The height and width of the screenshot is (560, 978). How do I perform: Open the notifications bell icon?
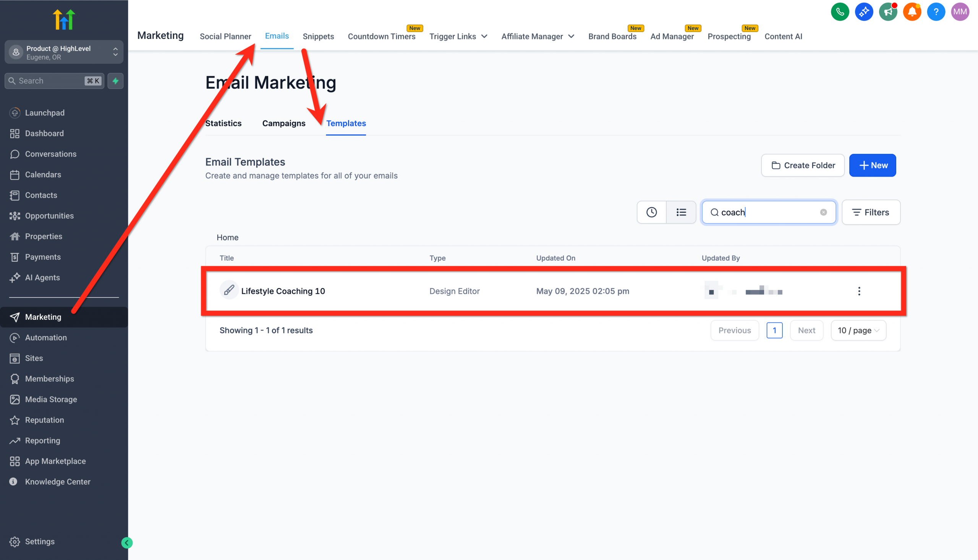(x=912, y=12)
